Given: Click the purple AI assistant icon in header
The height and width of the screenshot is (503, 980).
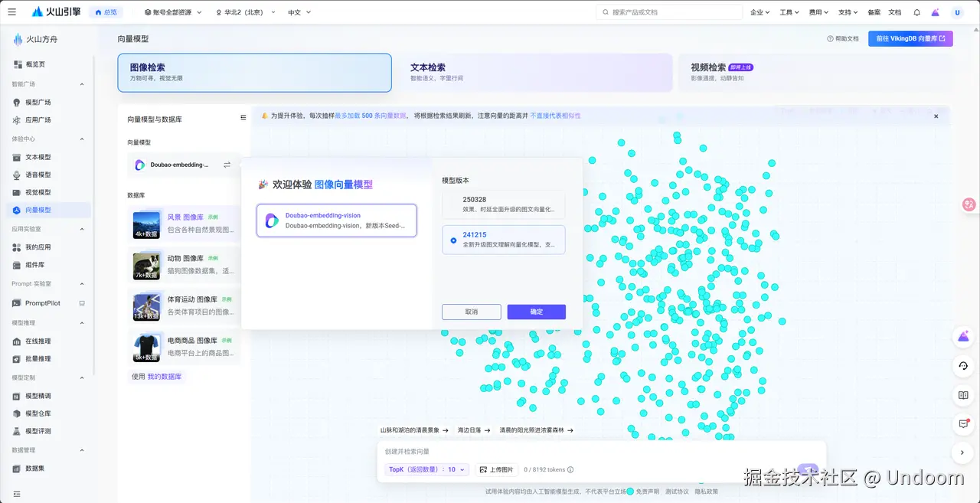Looking at the screenshot, I should point(936,12).
